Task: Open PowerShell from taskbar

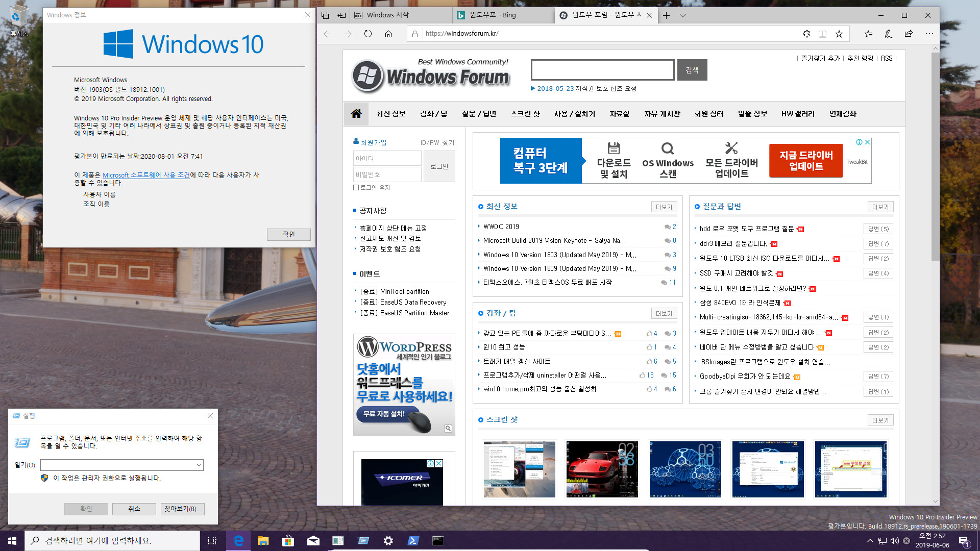Action: point(413,541)
